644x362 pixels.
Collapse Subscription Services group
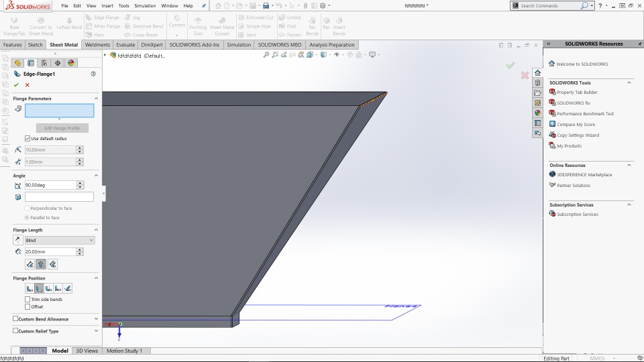coord(629,205)
